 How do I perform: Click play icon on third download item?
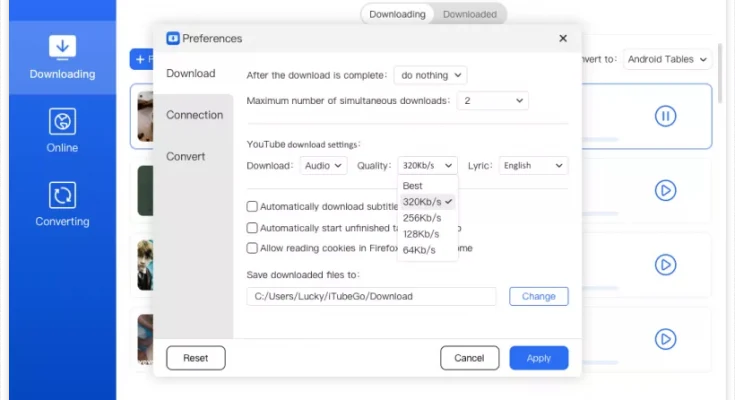pyautogui.click(x=665, y=264)
